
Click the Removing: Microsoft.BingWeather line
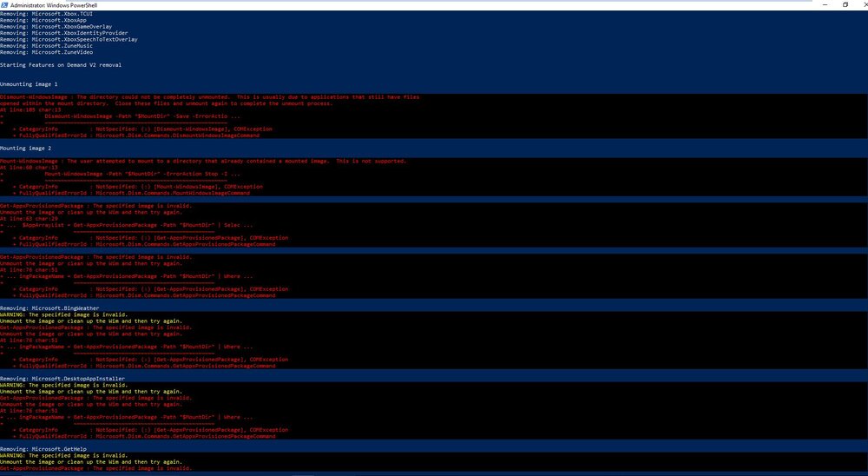pyautogui.click(x=49, y=308)
